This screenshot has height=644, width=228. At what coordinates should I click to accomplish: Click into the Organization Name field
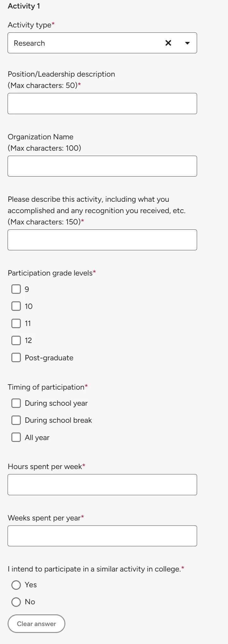(x=102, y=166)
